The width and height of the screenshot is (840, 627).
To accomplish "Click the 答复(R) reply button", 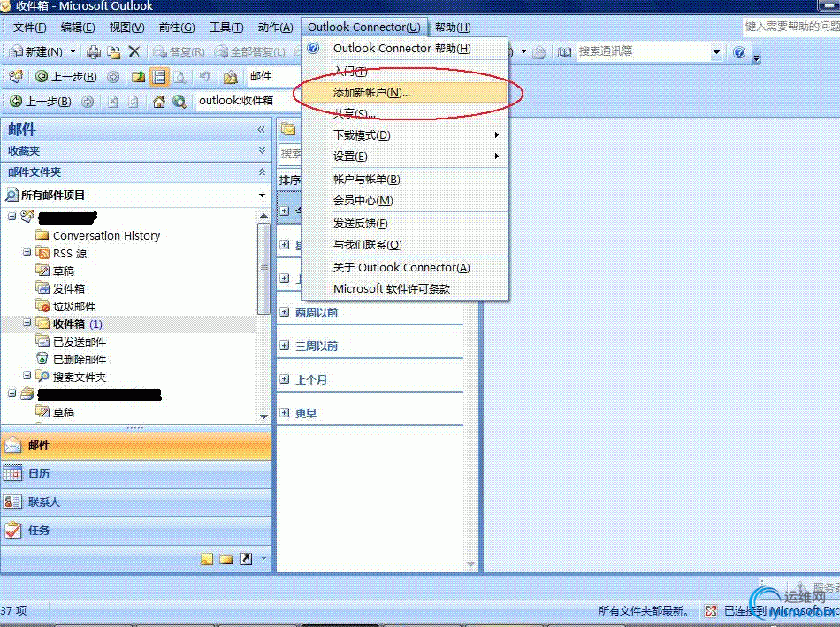I will (x=179, y=52).
